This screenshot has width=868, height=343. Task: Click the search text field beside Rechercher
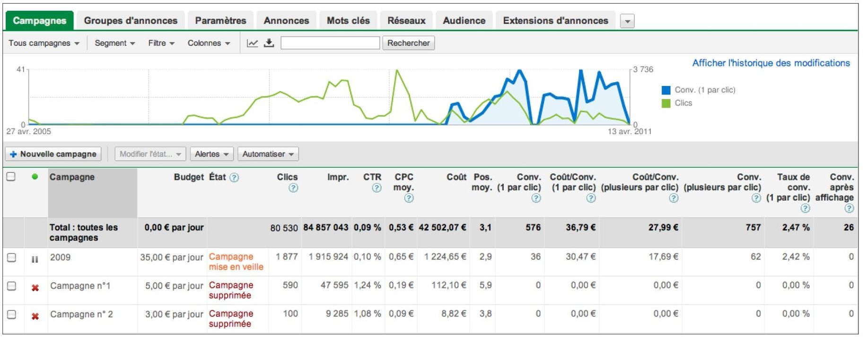[x=330, y=43]
